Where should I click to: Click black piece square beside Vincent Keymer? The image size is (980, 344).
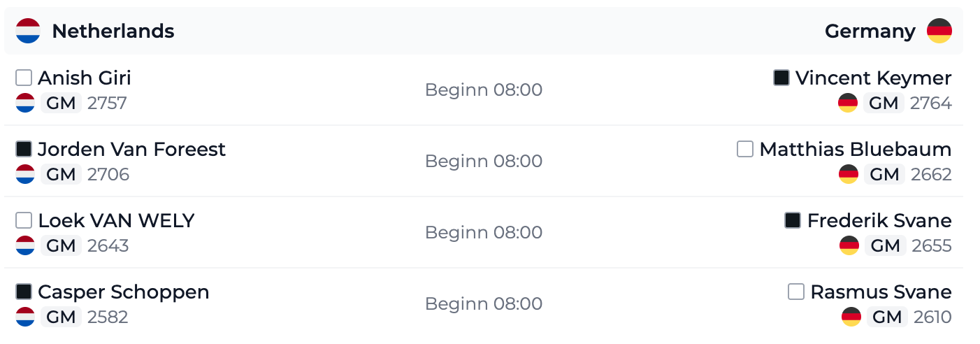(781, 78)
